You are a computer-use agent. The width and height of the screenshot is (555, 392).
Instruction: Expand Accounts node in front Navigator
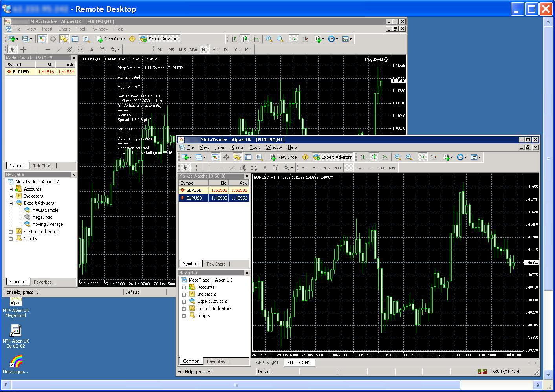click(184, 288)
